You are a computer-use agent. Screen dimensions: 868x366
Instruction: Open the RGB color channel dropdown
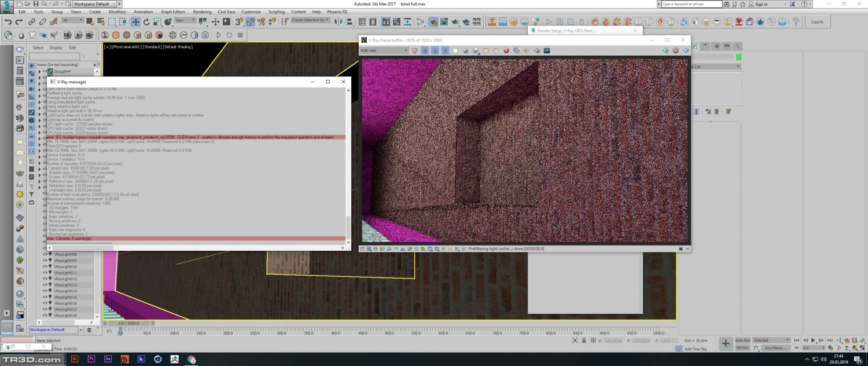click(x=384, y=51)
